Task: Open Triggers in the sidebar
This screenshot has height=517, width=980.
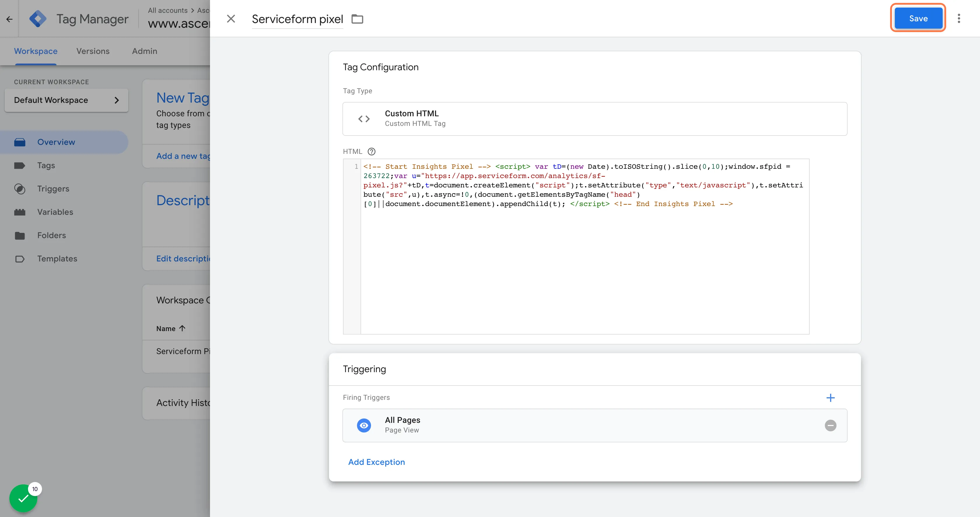Action: point(64,189)
